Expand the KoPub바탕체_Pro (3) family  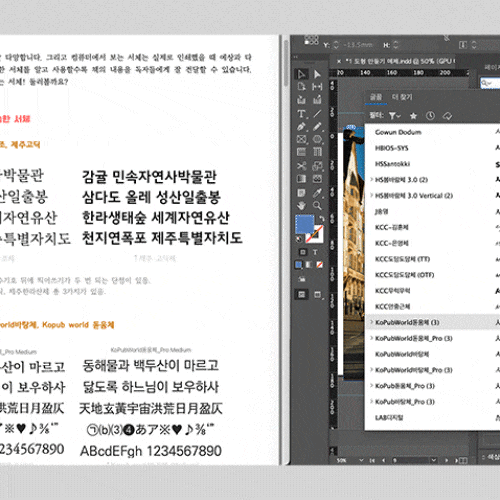pyautogui.click(x=371, y=401)
